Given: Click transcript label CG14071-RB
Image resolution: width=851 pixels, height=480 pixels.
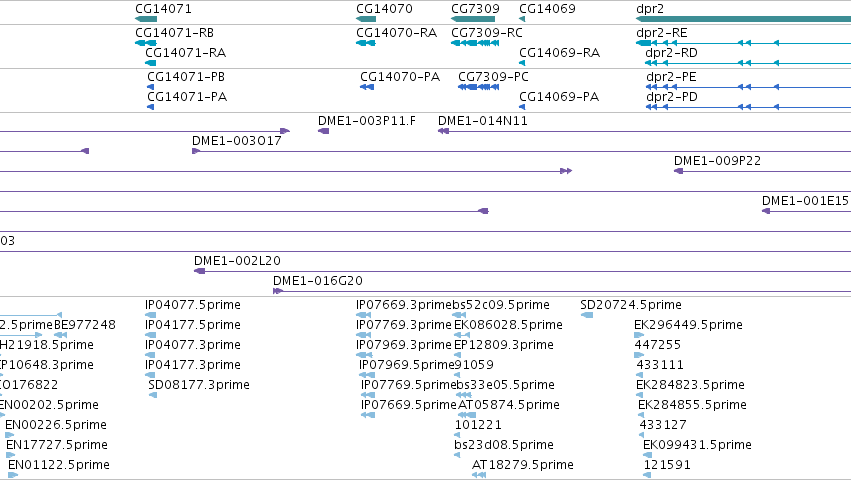Looking at the screenshot, I should (175, 33).
